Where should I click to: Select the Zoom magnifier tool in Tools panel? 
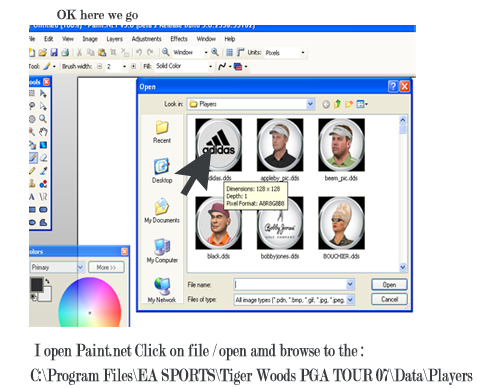43,119
